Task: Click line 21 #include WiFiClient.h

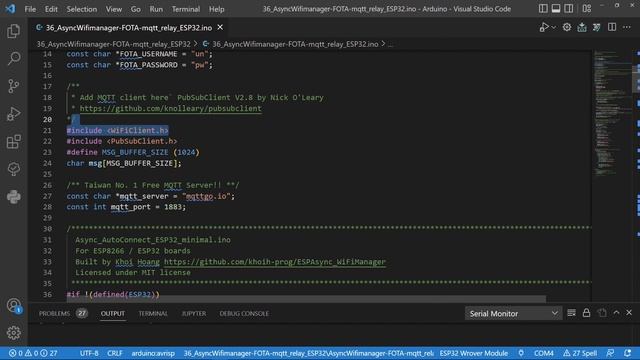Action: [118, 130]
